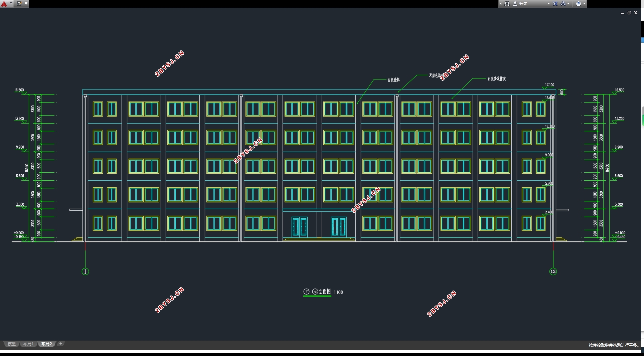Click the Autodesk 360 triangle icon
The width and height of the screenshot is (644, 356).
[x=563, y=4]
